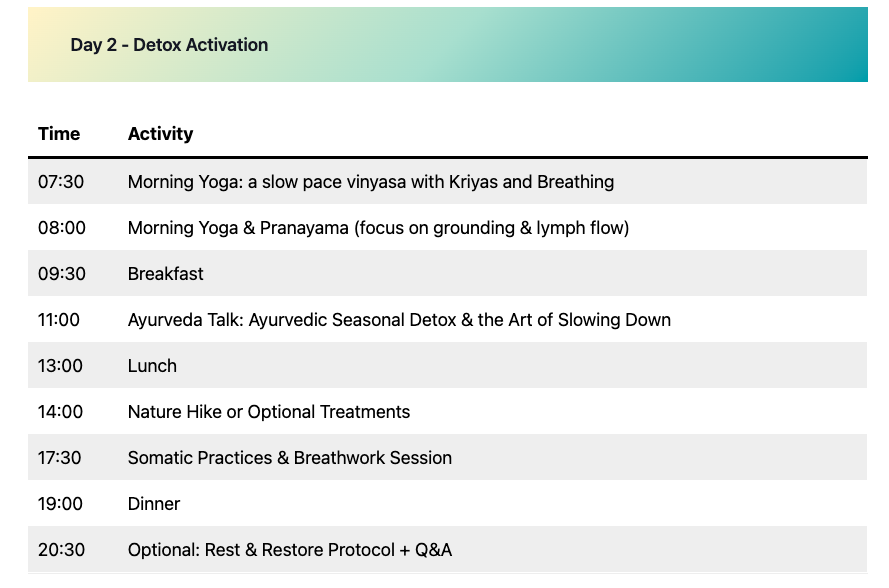Select the 09:30 time cell
This screenshot has width=889, height=588.
[x=62, y=274]
